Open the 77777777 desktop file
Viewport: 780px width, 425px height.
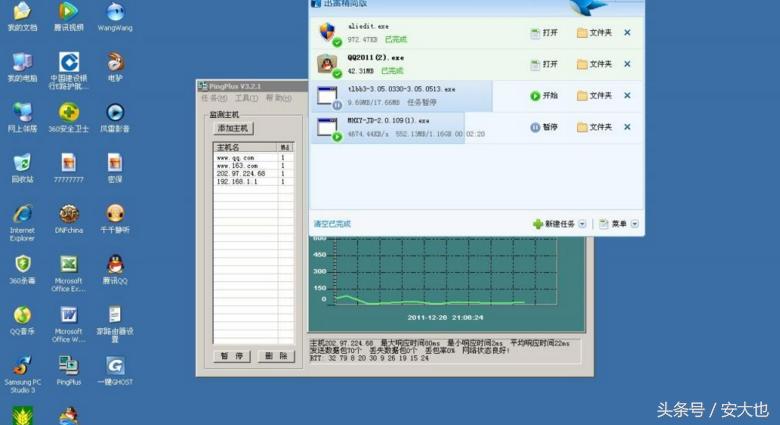pos(69,168)
